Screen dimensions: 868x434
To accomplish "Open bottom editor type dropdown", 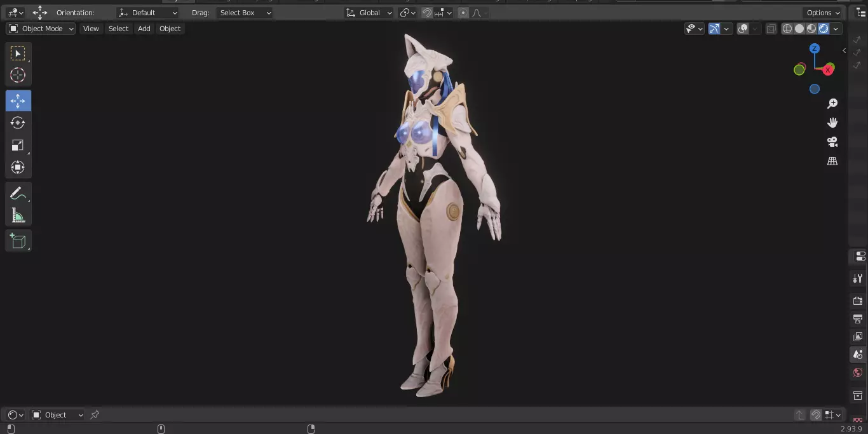I will tap(15, 415).
